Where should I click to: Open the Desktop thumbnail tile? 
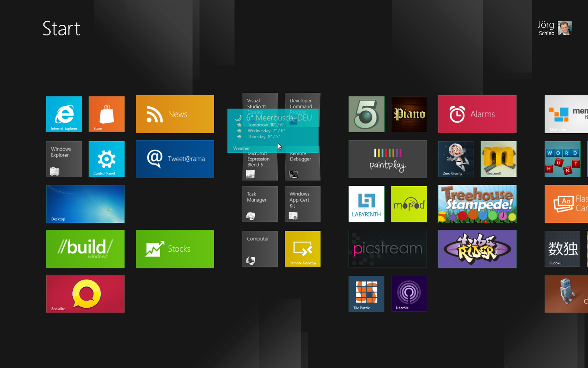pos(85,204)
